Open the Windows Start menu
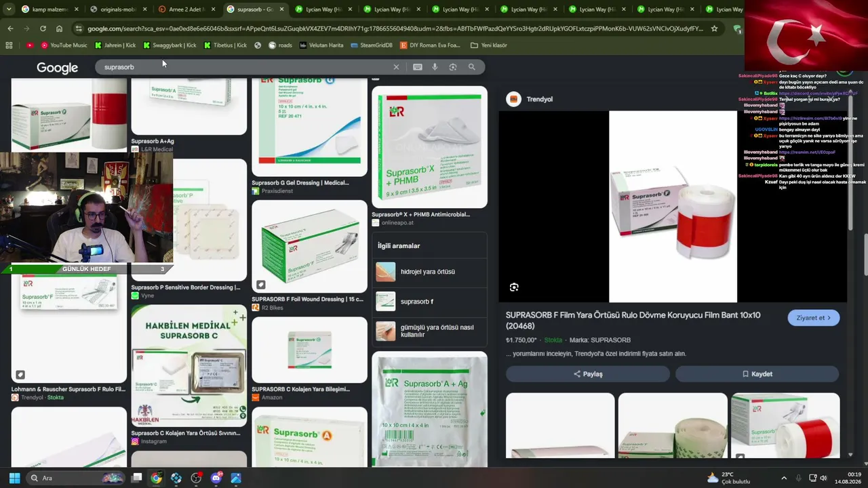 click(14, 478)
